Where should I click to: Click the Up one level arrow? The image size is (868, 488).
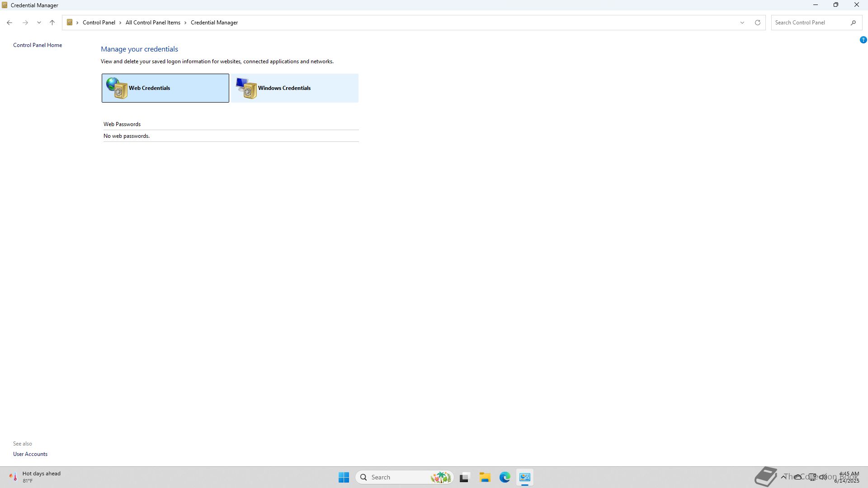point(52,23)
